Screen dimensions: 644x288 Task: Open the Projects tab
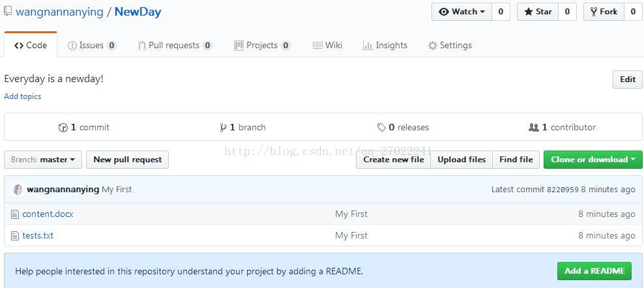(263, 45)
